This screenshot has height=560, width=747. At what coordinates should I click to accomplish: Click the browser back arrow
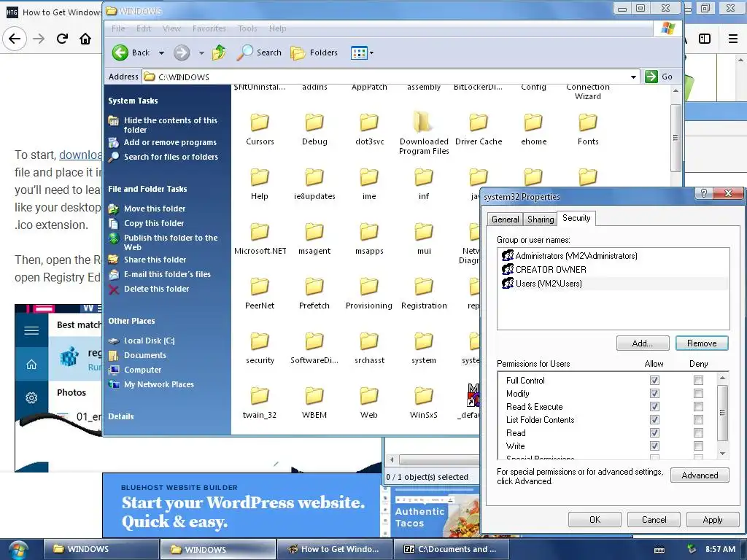15,39
